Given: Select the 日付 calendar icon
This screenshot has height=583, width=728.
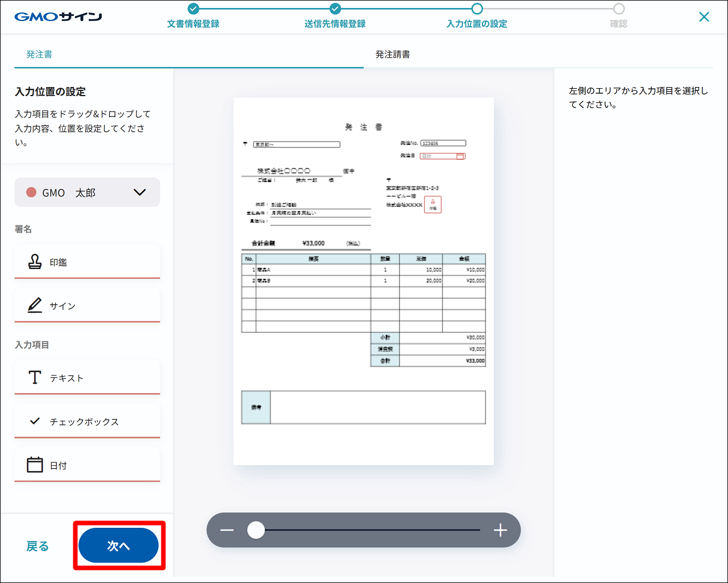Looking at the screenshot, I should (x=35, y=465).
